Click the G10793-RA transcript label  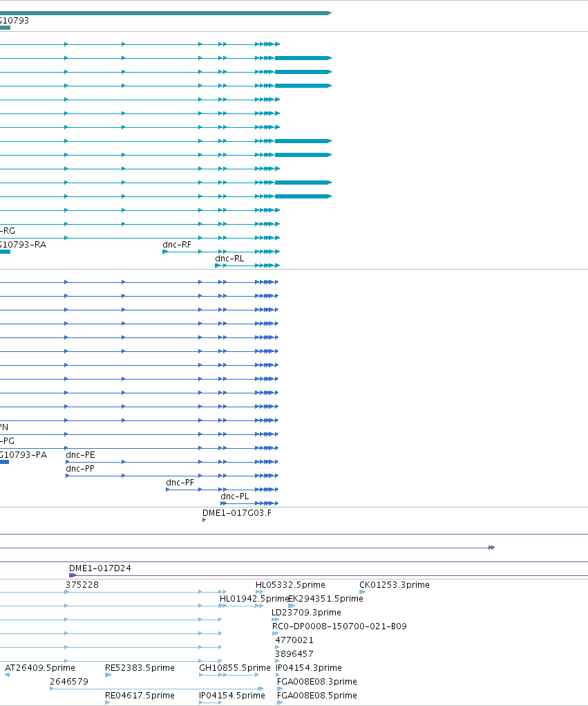(23, 245)
